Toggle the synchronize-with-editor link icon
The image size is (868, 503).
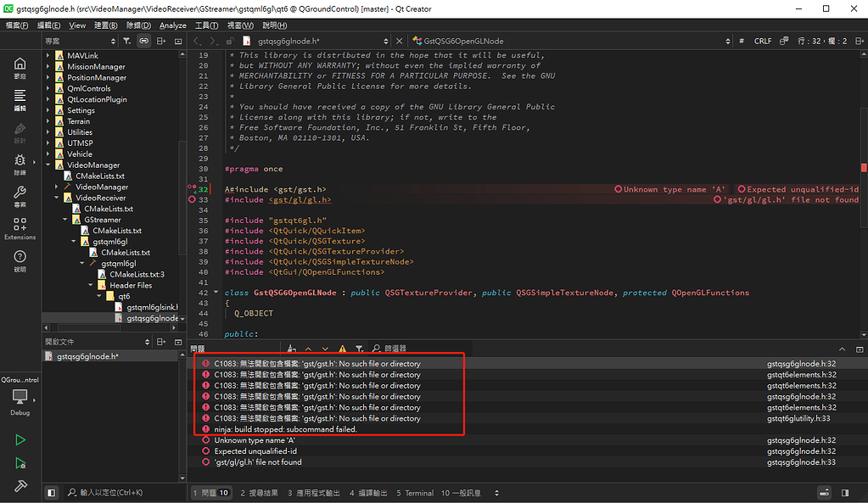click(x=144, y=41)
